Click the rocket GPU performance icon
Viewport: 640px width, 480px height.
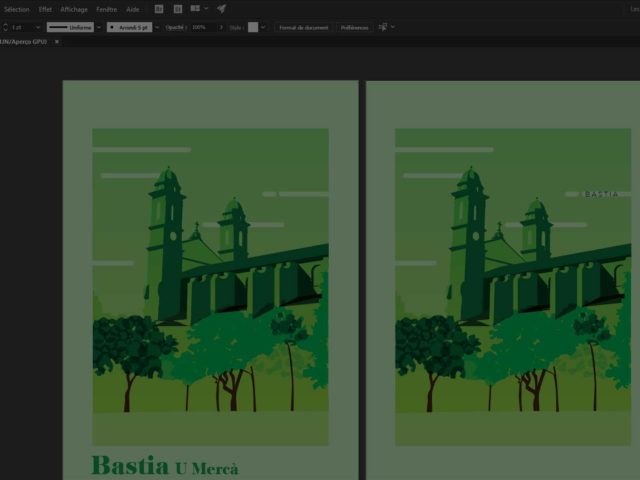point(221,9)
